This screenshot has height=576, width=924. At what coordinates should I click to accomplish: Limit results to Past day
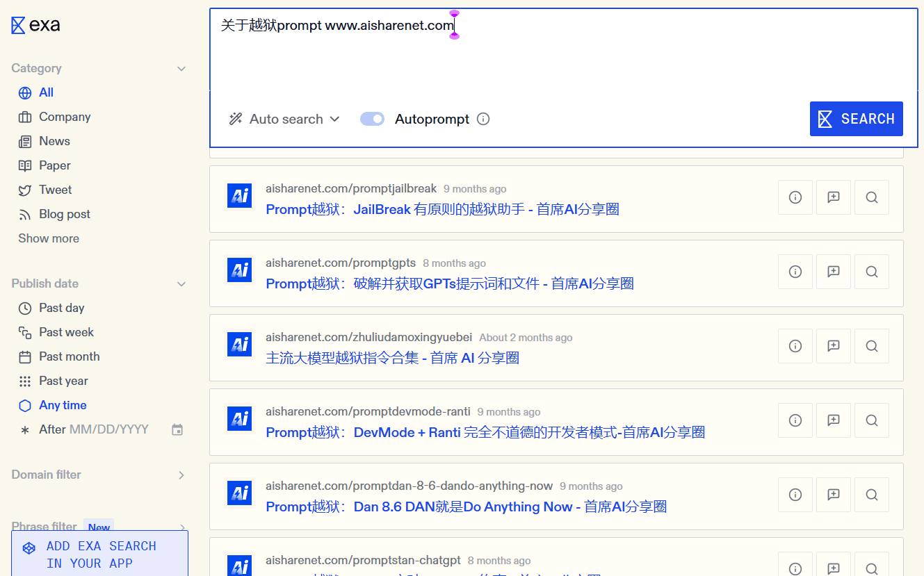(51, 308)
